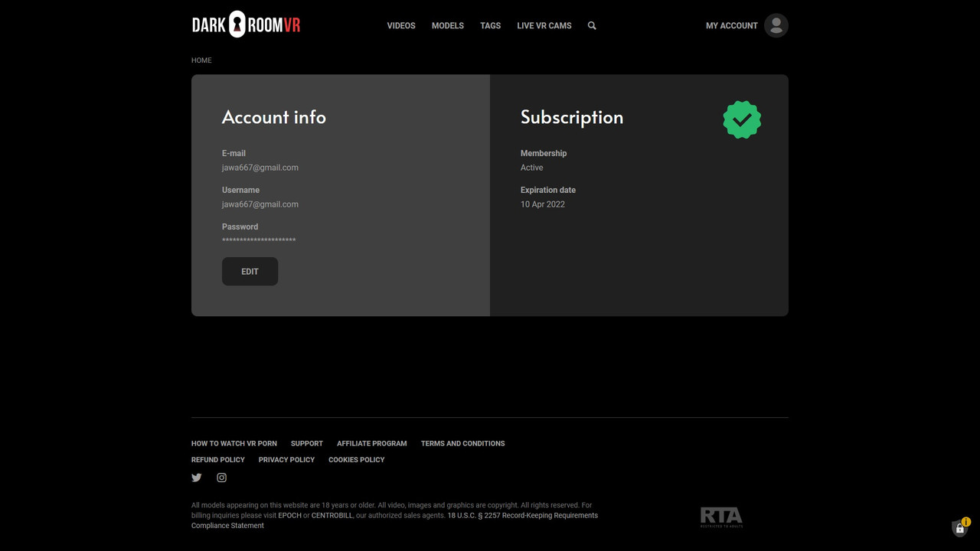The height and width of the screenshot is (551, 980).
Task: Go to the Models page
Action: tap(448, 26)
